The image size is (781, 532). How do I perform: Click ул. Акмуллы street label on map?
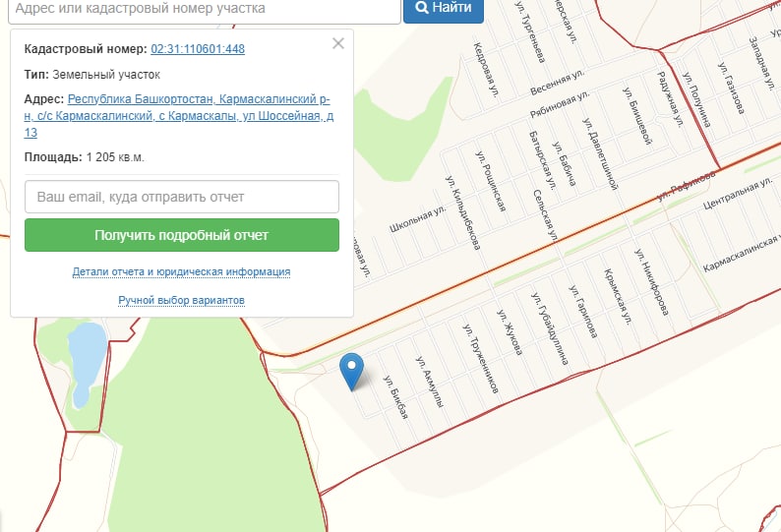[x=430, y=382]
